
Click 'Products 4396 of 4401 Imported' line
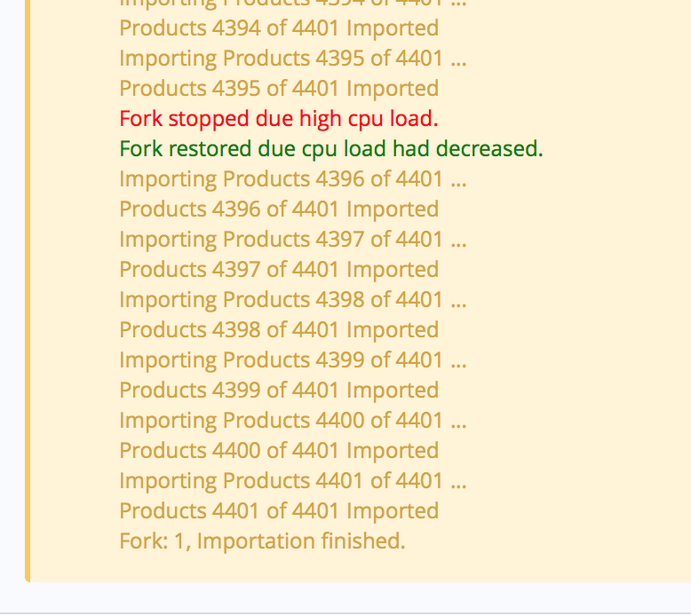pos(279,209)
